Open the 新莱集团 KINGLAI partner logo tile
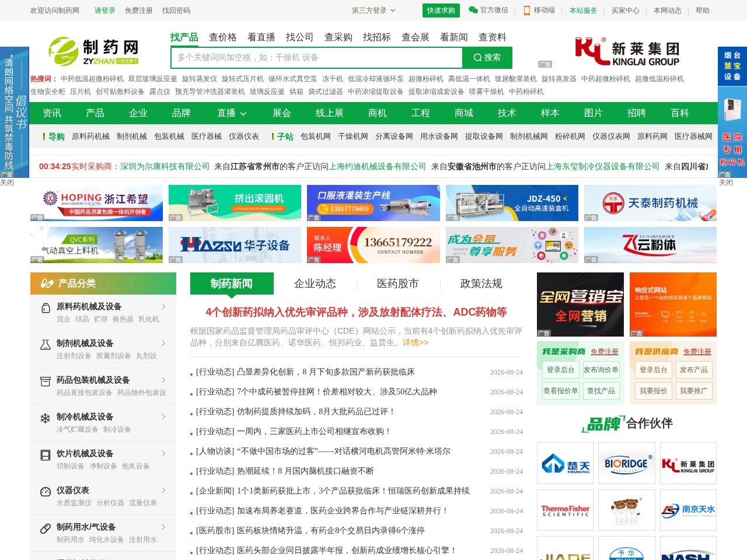Screen dimensions: 747x560 (688, 463)
